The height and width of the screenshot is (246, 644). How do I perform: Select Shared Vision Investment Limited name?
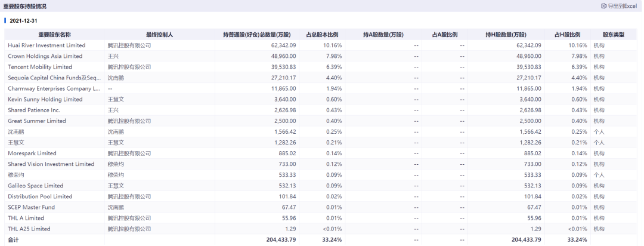point(51,164)
